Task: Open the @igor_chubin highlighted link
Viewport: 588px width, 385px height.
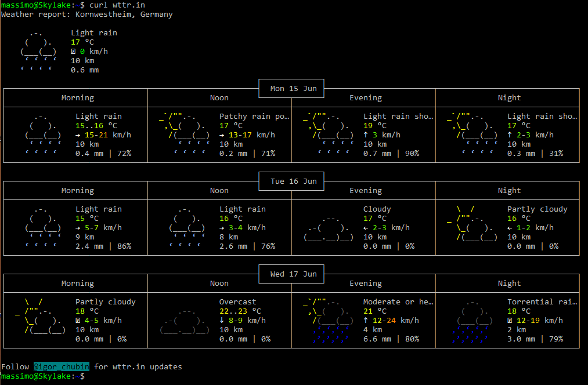Action: pos(61,366)
